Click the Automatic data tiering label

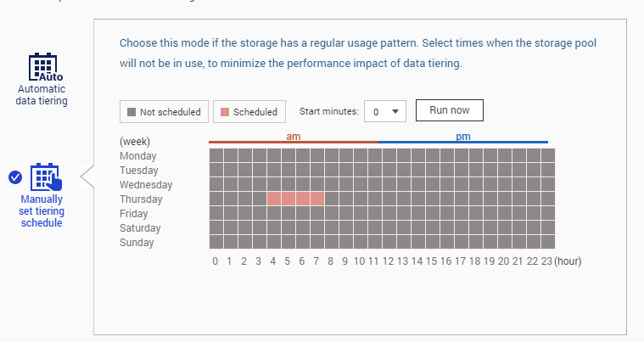pos(42,95)
